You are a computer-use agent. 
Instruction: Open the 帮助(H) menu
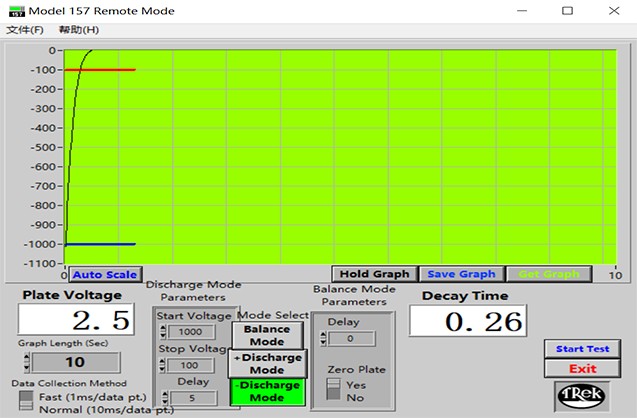(x=79, y=30)
